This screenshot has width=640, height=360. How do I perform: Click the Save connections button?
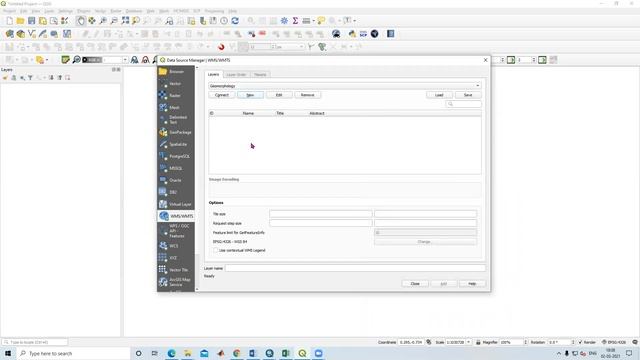pyautogui.click(x=468, y=95)
